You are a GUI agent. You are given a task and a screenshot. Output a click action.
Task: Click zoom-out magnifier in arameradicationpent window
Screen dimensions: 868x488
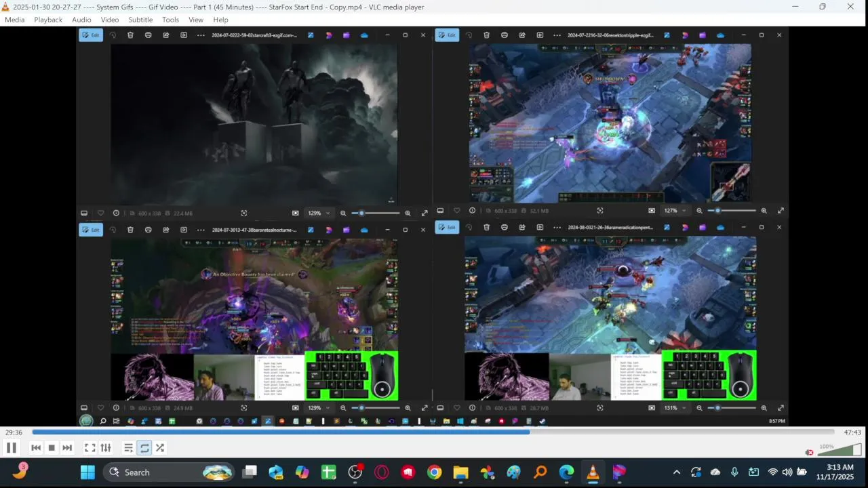point(699,408)
